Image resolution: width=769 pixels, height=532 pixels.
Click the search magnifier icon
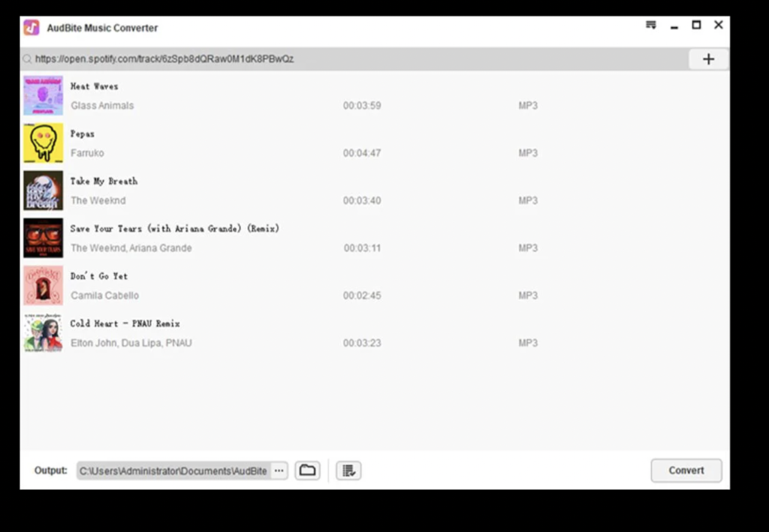coord(28,59)
